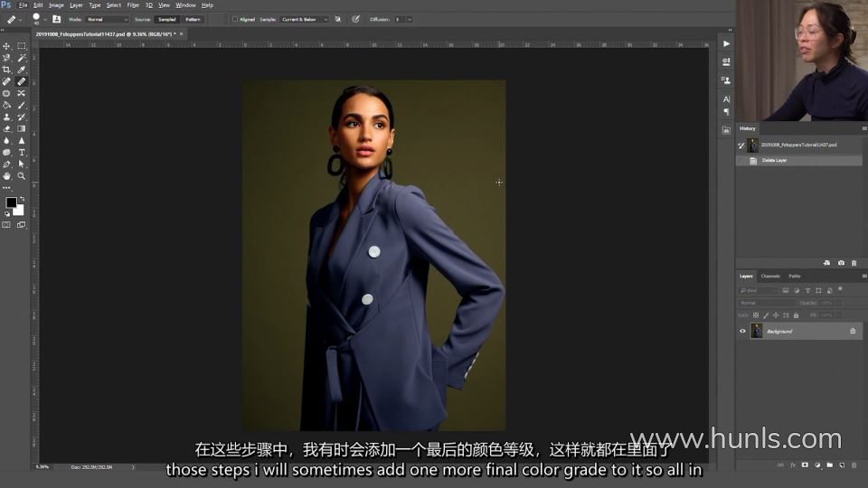Select the Crop tool

6,70
